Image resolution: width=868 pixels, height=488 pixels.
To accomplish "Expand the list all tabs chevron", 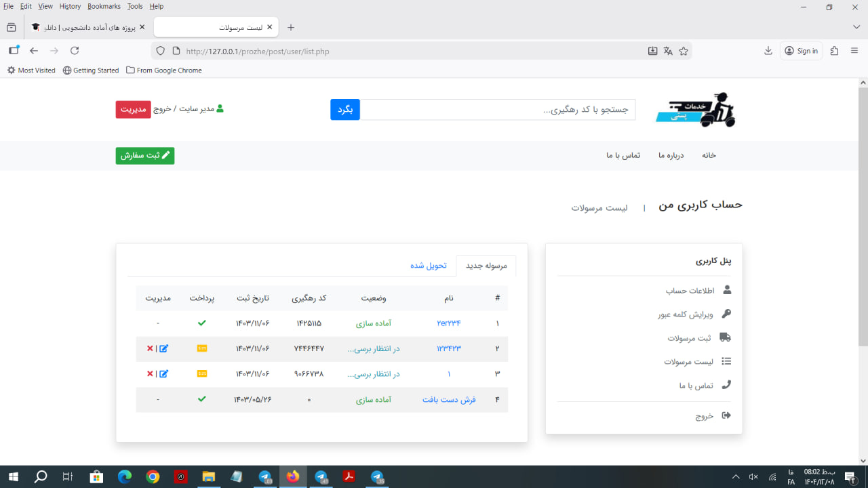I will 856,27.
